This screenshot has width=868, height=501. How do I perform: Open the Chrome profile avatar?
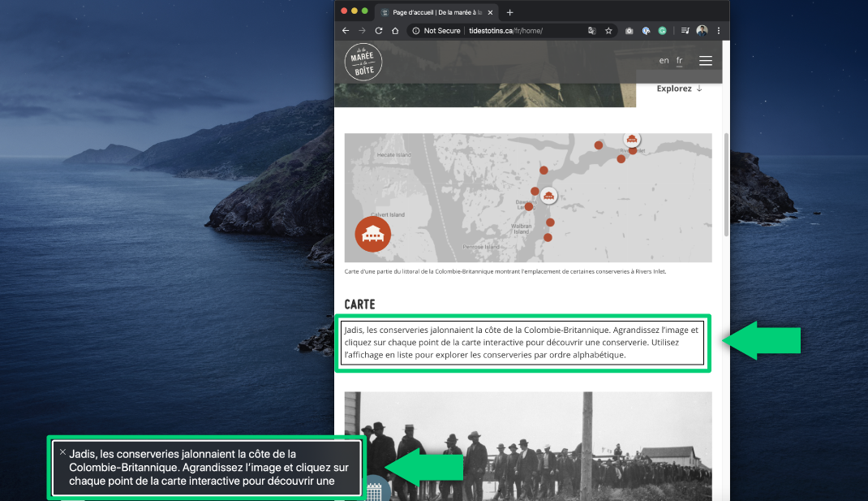(702, 31)
